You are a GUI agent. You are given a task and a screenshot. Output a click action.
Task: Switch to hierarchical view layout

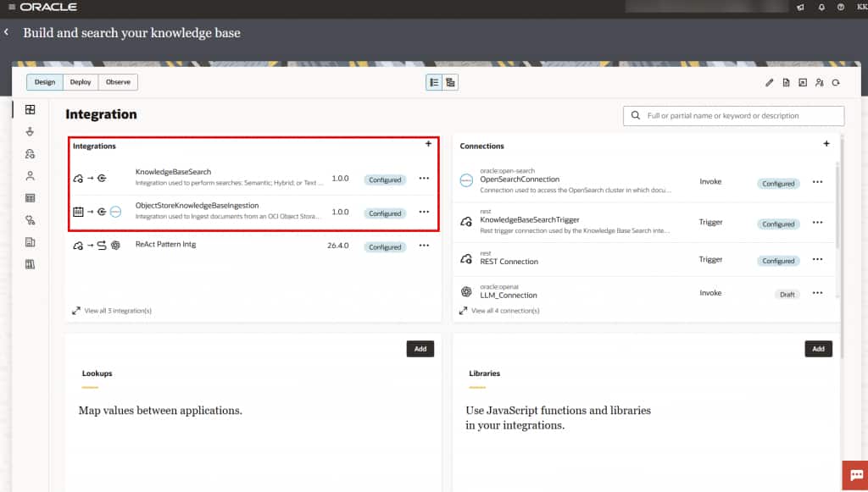(450, 82)
